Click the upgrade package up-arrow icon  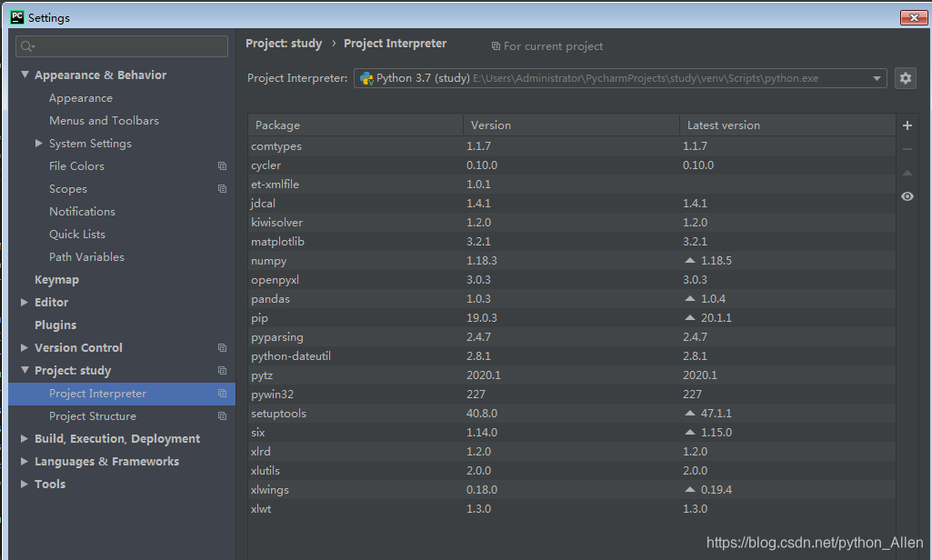coord(907,173)
